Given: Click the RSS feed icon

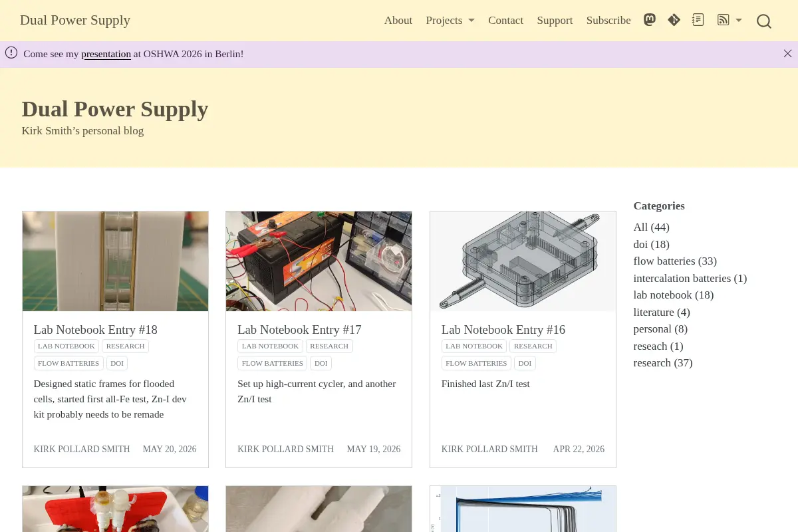Looking at the screenshot, I should 724,20.
